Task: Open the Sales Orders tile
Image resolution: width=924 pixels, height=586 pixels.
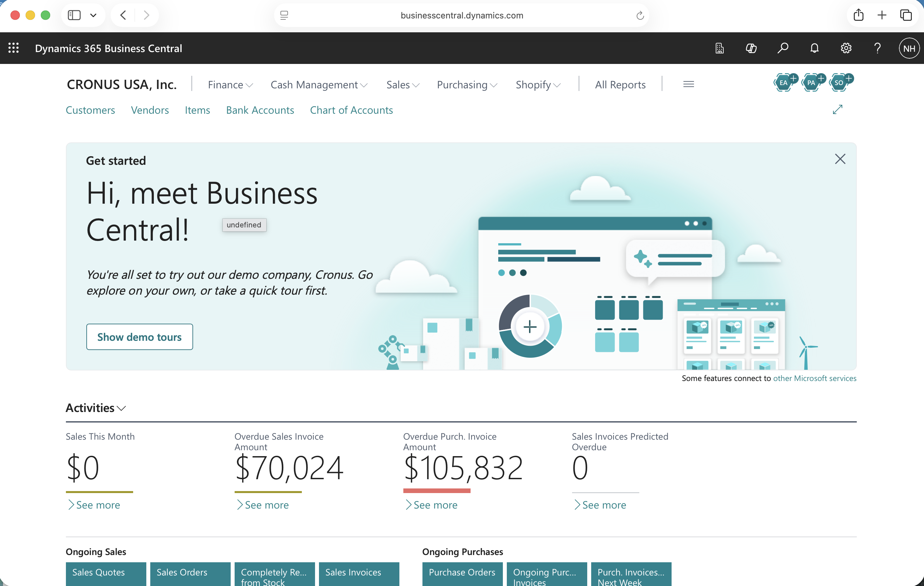Action: click(190, 574)
